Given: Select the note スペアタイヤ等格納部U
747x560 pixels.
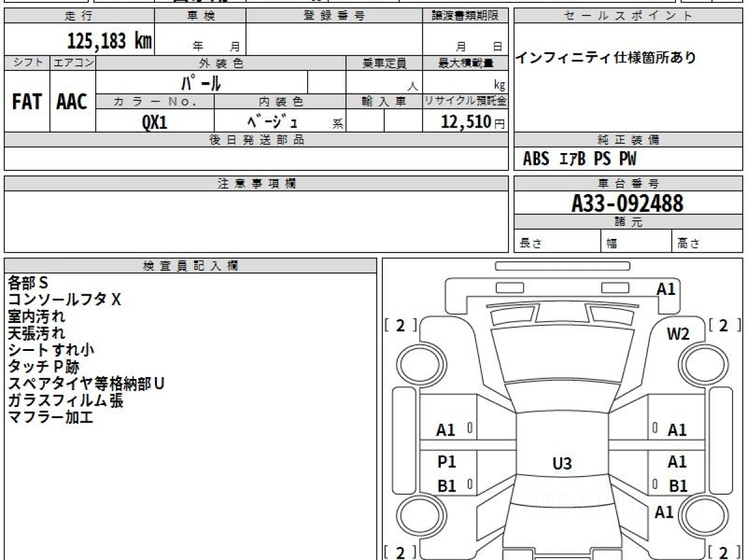Looking at the screenshot, I should (87, 383).
